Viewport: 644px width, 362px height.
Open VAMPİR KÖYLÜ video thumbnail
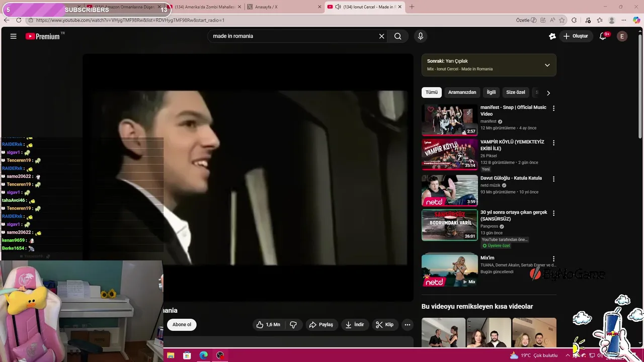pos(450,154)
